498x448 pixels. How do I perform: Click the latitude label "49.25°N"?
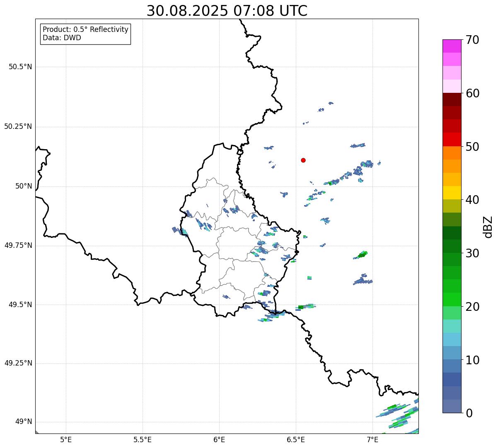coord(18,363)
